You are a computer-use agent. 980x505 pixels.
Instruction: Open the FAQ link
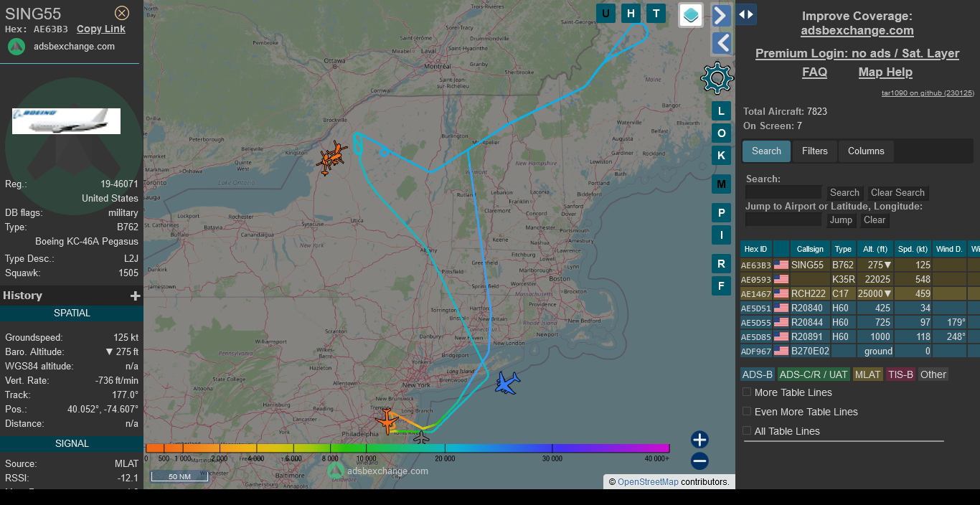814,72
